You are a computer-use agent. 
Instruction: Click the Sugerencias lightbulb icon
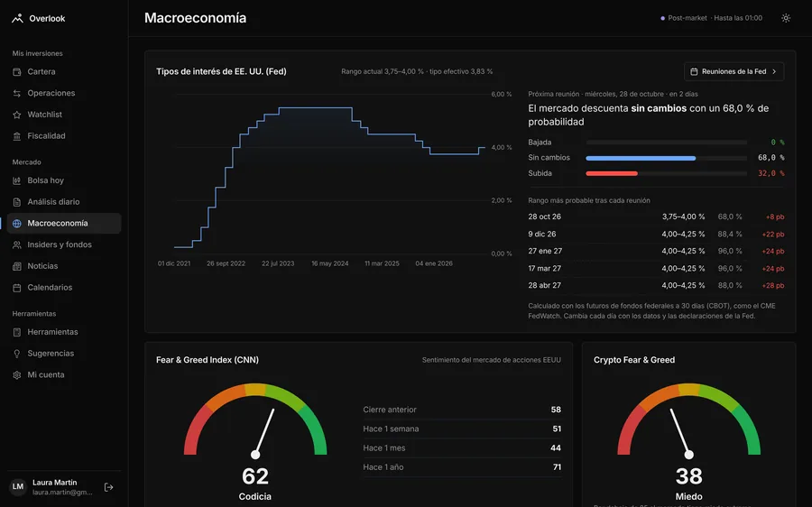tap(17, 354)
